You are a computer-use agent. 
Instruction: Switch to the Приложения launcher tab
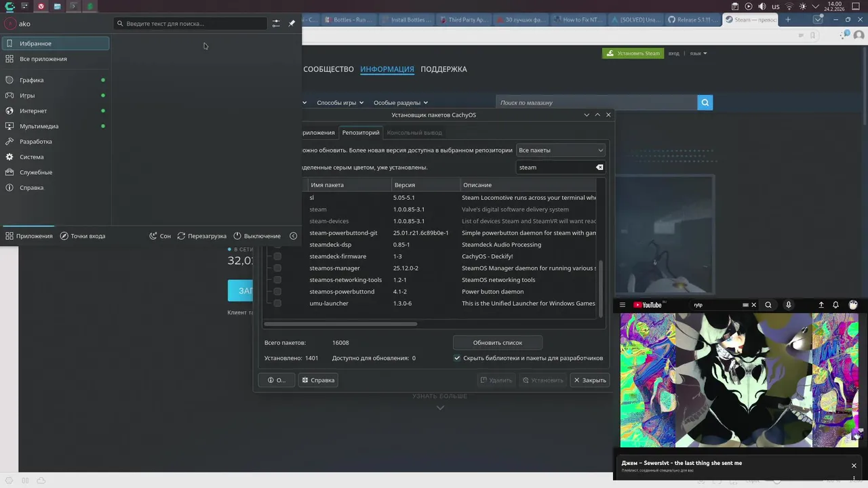pos(28,236)
